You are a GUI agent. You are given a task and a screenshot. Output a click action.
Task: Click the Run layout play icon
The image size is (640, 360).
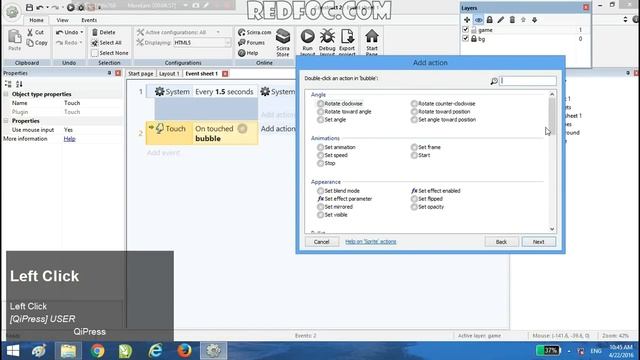(307, 37)
